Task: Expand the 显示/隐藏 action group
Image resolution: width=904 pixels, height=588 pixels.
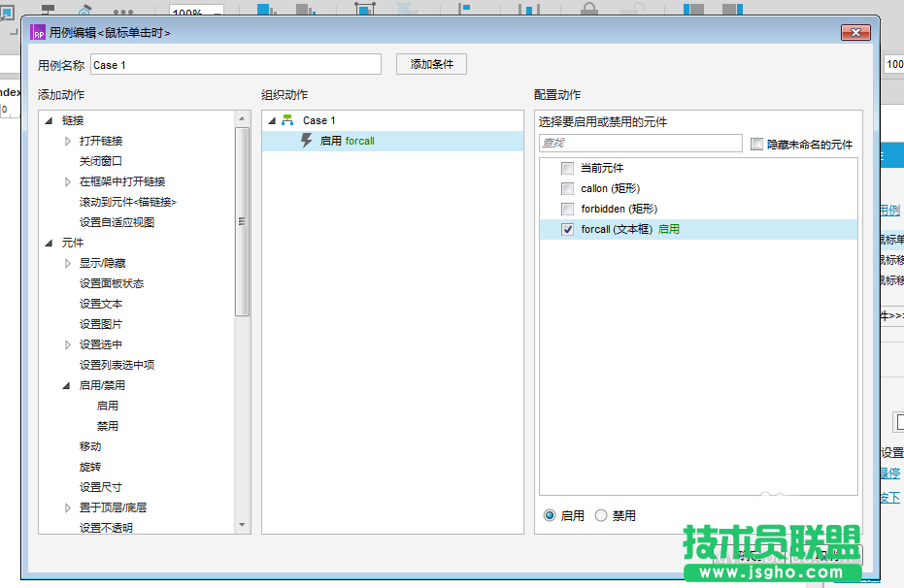Action: (x=68, y=264)
